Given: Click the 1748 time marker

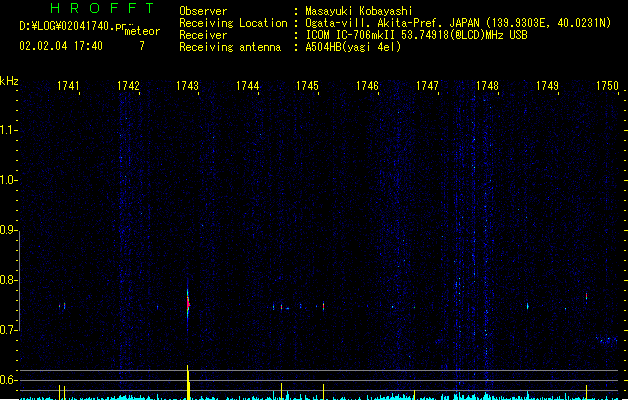Looking at the screenshot, I should [487, 86].
